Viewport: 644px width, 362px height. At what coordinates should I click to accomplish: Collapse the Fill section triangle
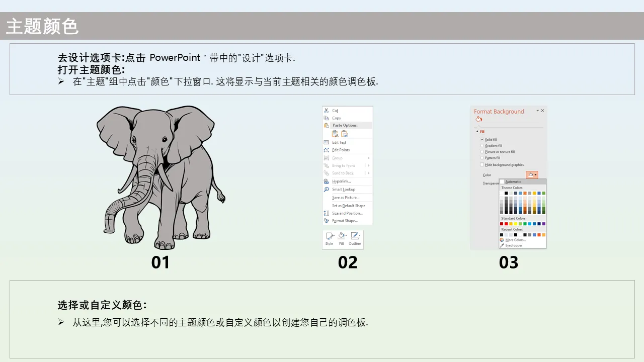(x=477, y=131)
